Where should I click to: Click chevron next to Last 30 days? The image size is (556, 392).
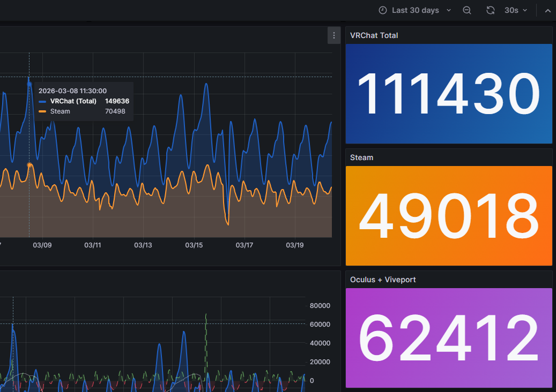point(449,11)
